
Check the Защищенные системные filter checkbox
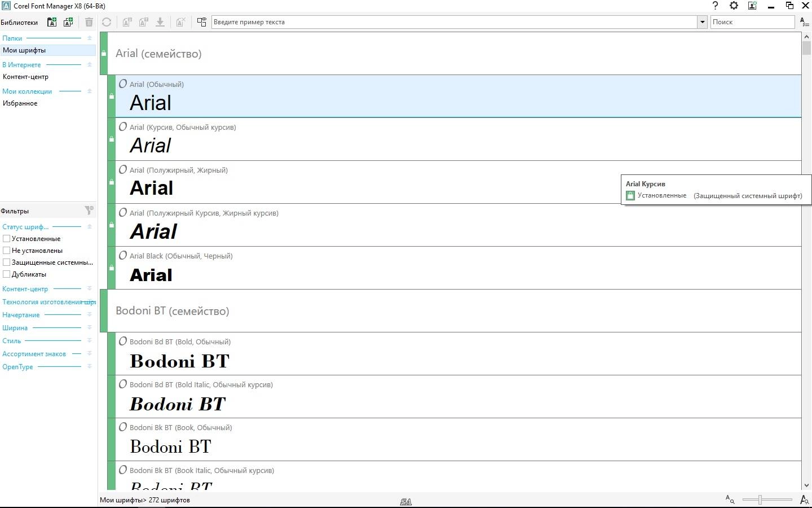click(x=7, y=262)
